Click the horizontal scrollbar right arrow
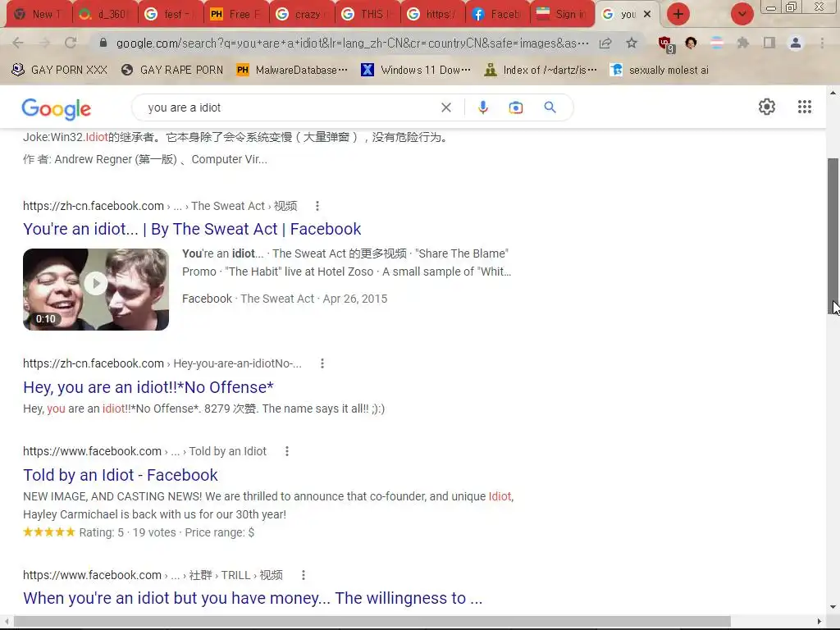 (819, 622)
